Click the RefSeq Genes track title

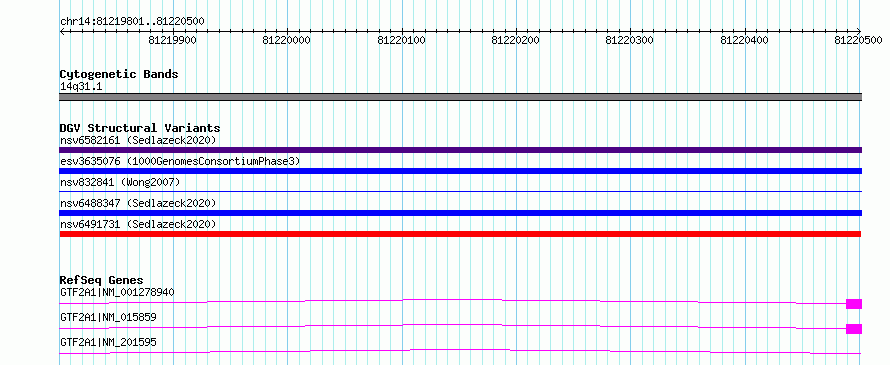pos(102,280)
